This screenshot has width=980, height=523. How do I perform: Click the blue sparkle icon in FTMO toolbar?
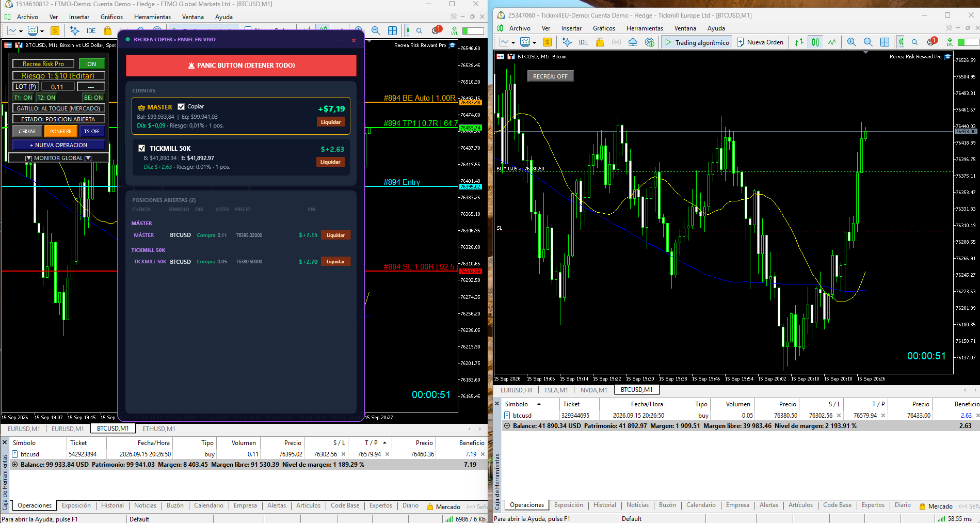click(74, 31)
